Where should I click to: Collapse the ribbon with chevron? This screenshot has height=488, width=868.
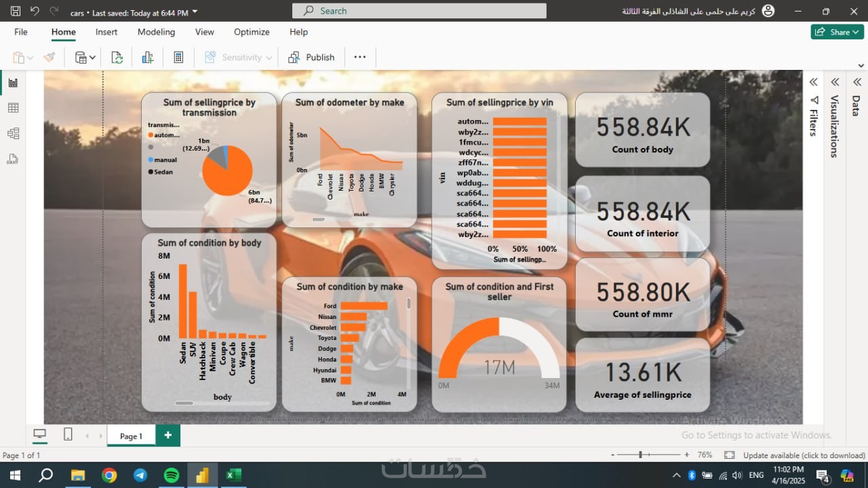(861, 65)
